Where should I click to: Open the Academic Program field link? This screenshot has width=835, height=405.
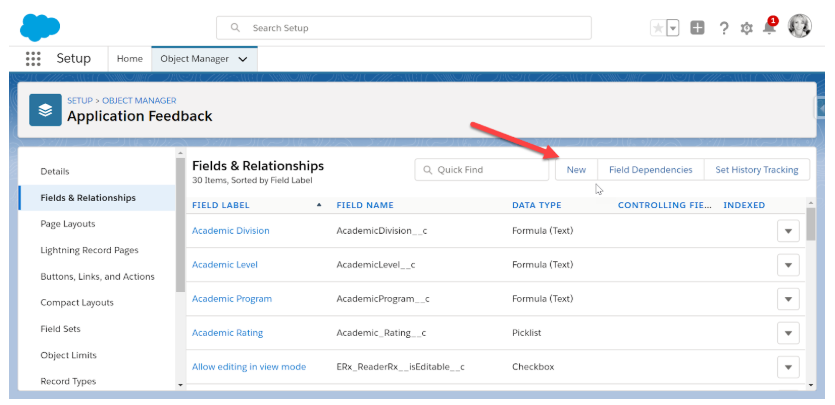point(231,299)
